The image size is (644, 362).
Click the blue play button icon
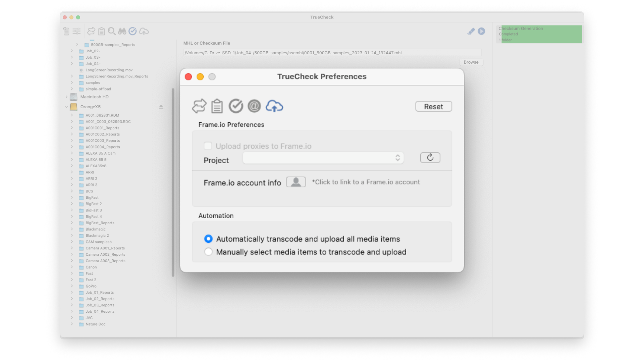481,31
